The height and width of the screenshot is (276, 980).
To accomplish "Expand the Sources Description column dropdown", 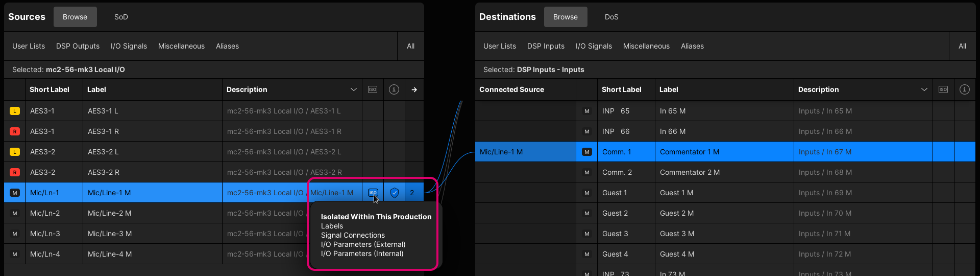I will tap(353, 89).
